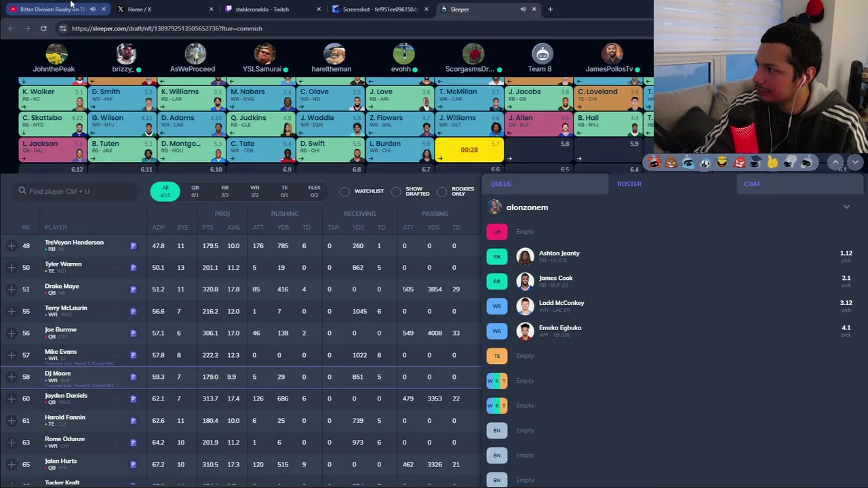Turn on the Rookies Only filter

point(442,192)
